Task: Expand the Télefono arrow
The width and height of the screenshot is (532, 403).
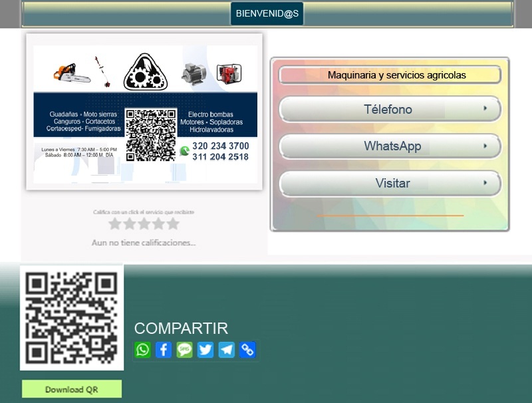Action: click(x=485, y=108)
